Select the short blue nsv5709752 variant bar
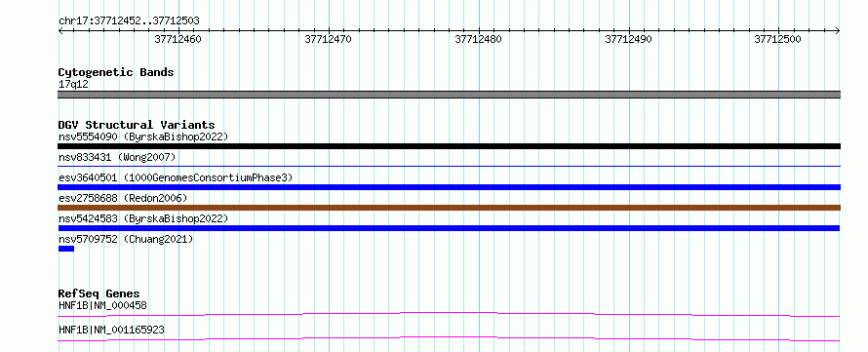Screen dimensions: 868x352 (66, 249)
